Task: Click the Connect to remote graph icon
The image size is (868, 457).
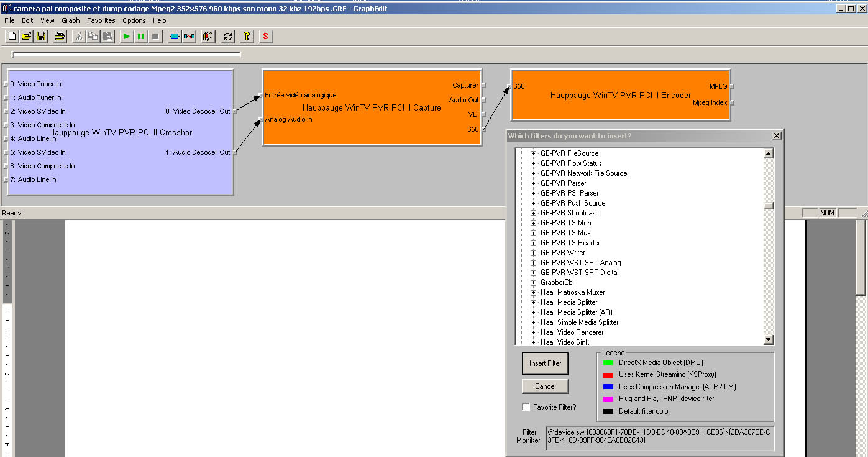Action: click(x=208, y=37)
